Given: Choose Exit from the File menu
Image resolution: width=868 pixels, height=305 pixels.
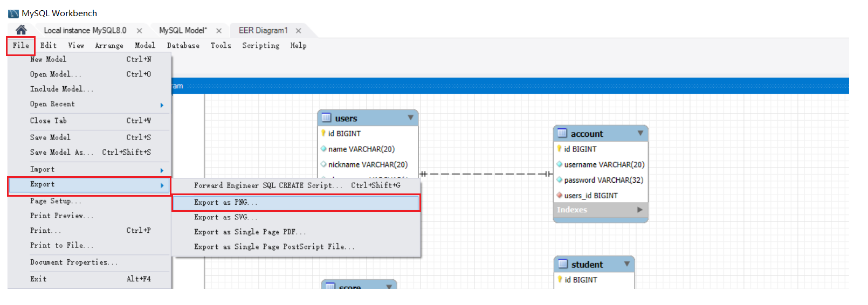Looking at the screenshot, I should [x=90, y=279].
